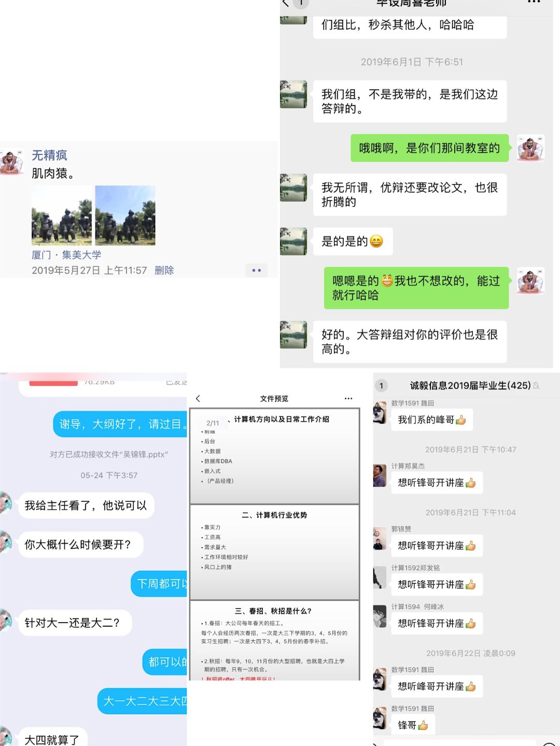Viewport: 560px width, 746px height.
Task: Tap 计算郑昊杰's avatar
Action: click(x=380, y=475)
